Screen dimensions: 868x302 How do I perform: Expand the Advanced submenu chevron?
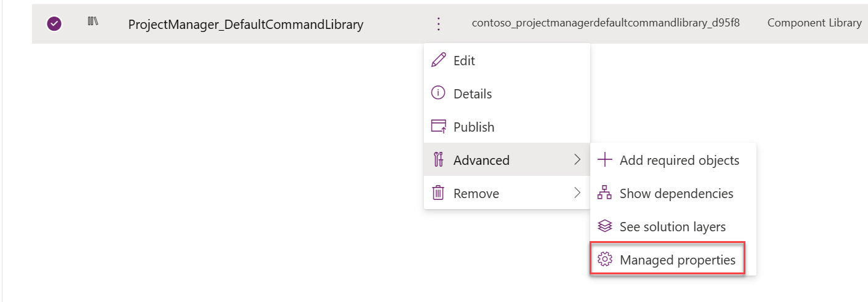click(577, 160)
